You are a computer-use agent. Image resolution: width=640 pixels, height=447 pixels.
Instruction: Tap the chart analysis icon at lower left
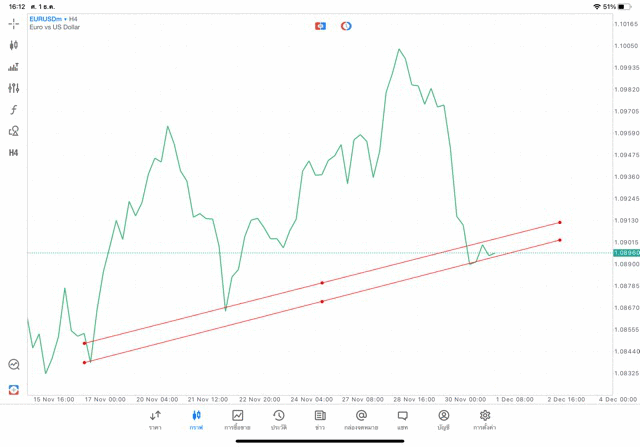(13, 365)
